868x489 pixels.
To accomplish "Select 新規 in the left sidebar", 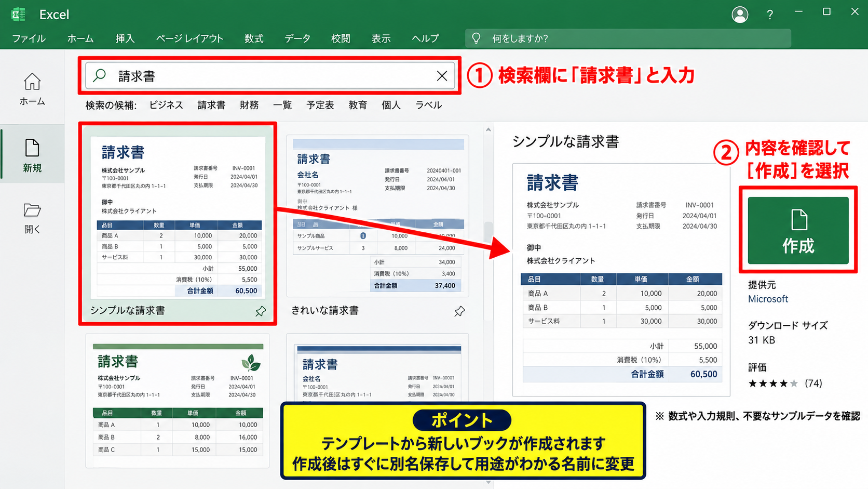I will click(32, 155).
